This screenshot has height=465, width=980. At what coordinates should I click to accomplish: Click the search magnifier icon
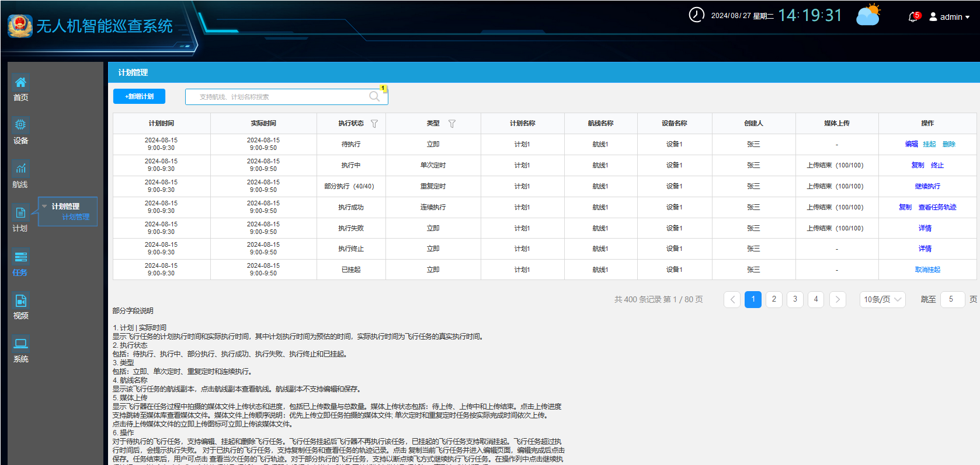(374, 96)
